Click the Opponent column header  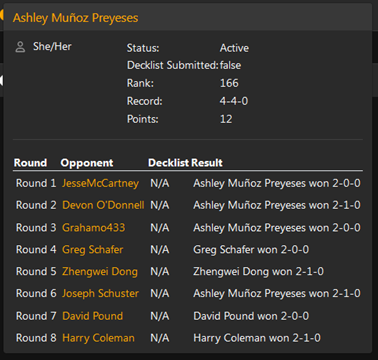pyautogui.click(x=87, y=163)
